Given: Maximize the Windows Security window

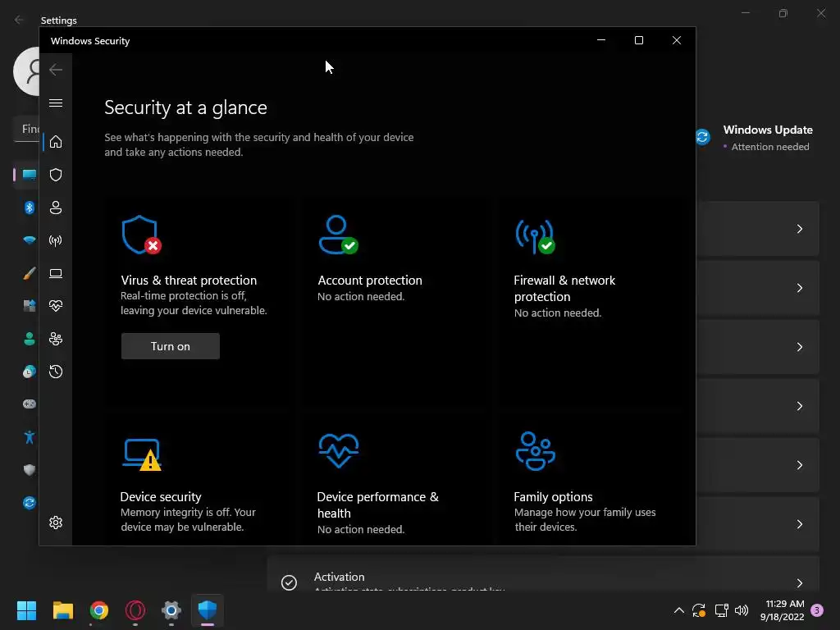Looking at the screenshot, I should (x=638, y=40).
